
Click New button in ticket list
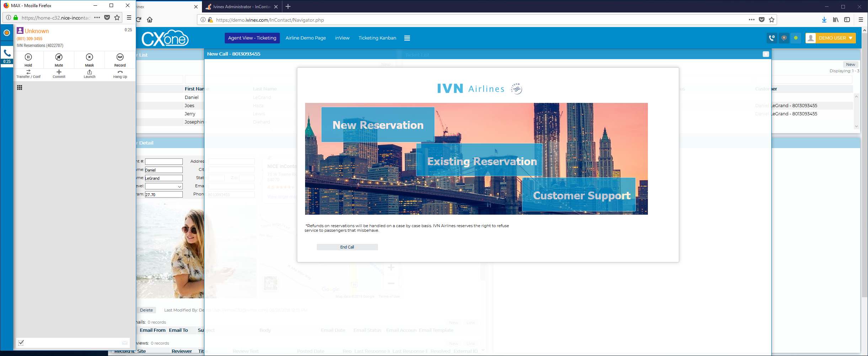[851, 64]
